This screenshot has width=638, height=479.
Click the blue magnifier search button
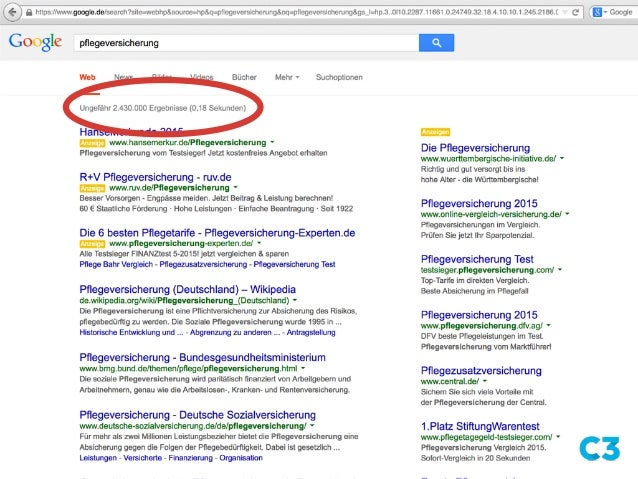[436, 43]
